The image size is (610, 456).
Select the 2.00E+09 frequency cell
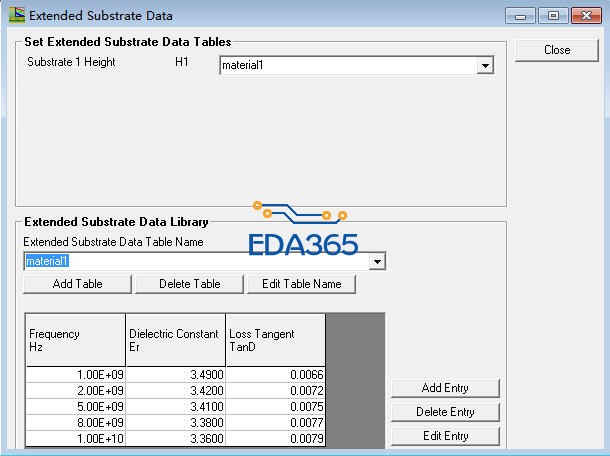pos(75,391)
